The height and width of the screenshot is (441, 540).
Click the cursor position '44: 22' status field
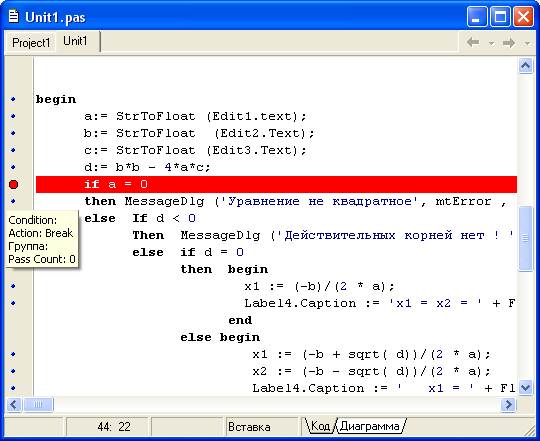pos(107,427)
